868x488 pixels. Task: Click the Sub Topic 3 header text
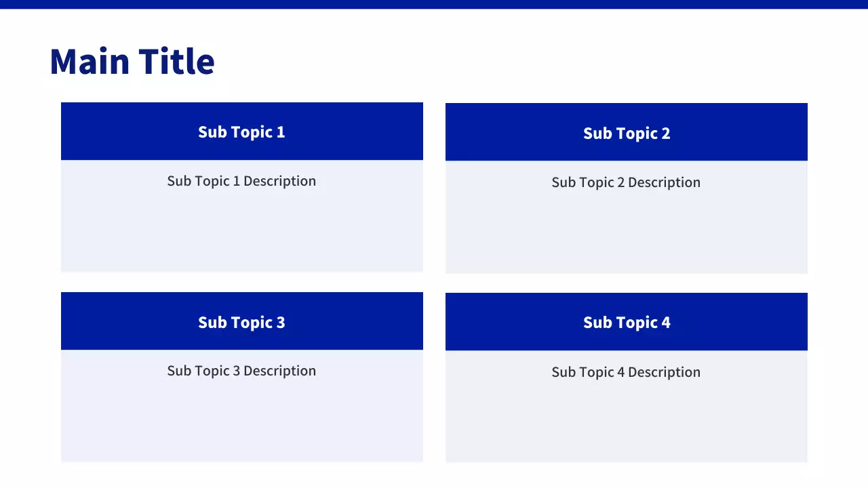pyautogui.click(x=241, y=323)
